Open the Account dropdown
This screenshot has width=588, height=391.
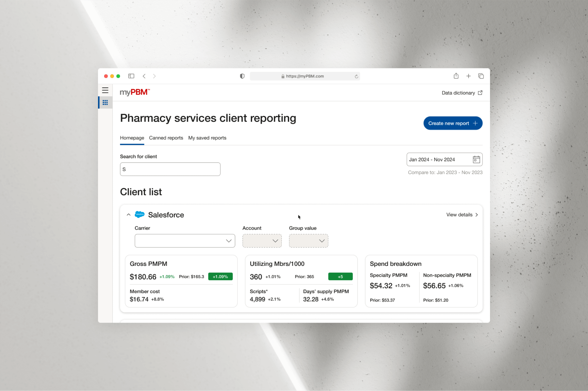pyautogui.click(x=262, y=241)
